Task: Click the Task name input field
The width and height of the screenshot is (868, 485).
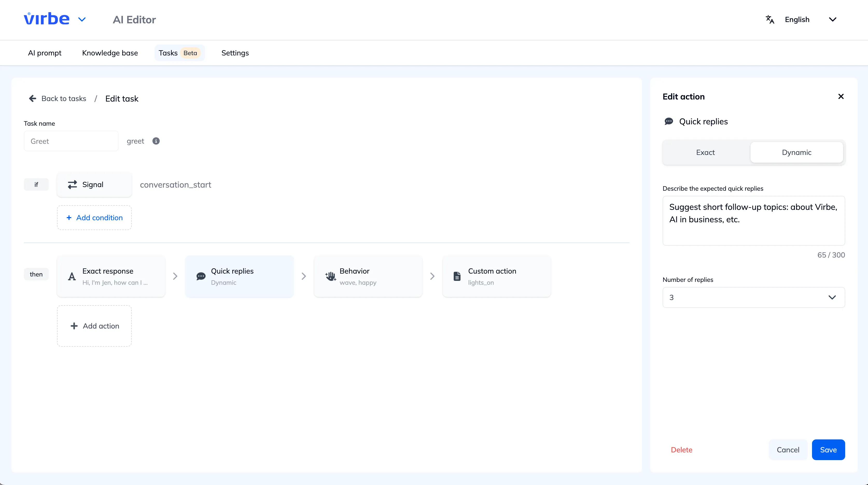Action: (x=71, y=141)
